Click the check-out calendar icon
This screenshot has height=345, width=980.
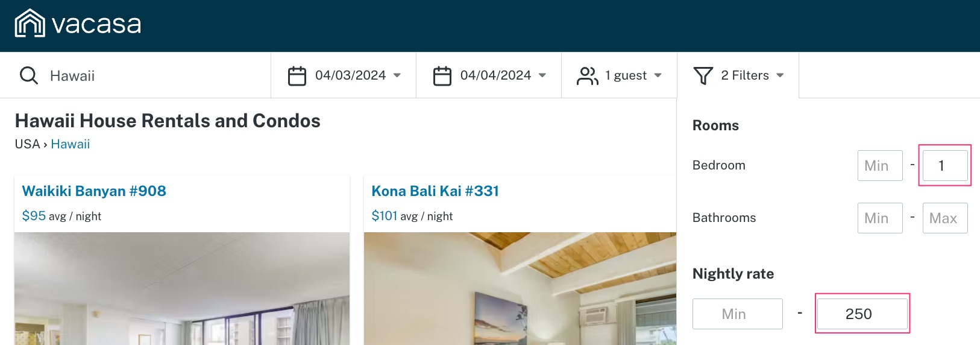442,76
